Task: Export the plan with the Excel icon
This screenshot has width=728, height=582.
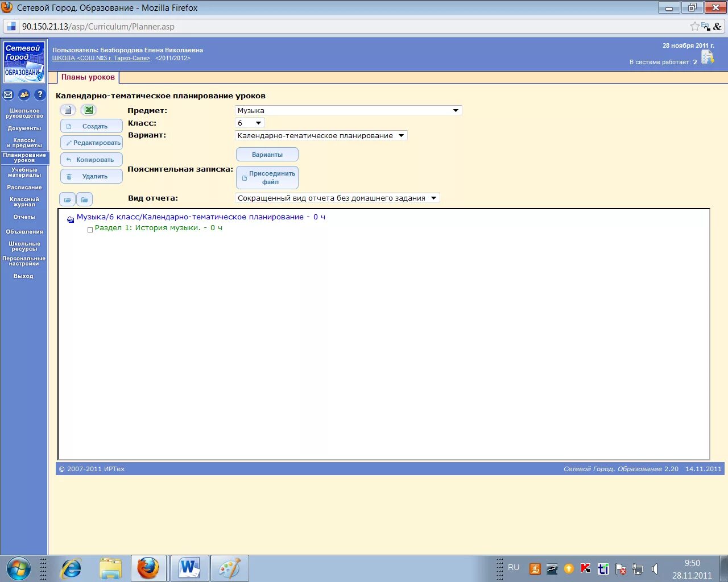Action: [x=89, y=110]
